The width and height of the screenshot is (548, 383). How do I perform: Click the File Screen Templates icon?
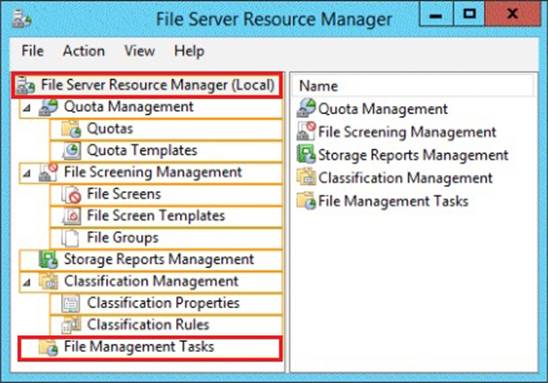point(72,216)
